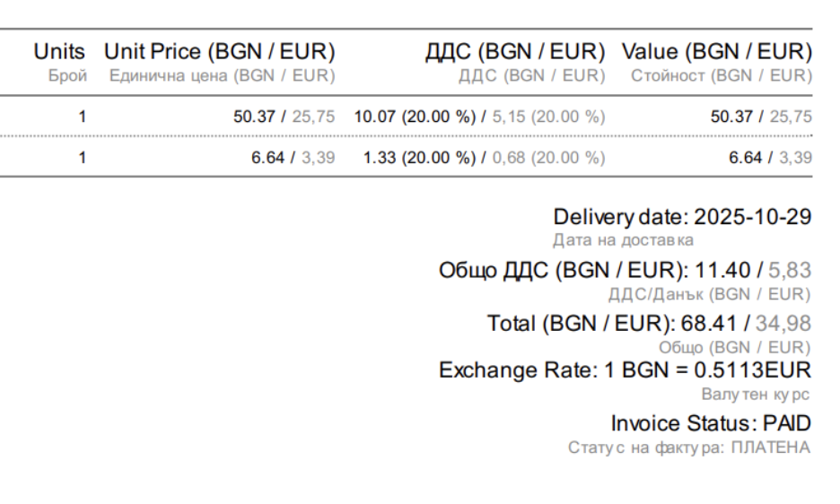Click the Units column header
Screen dimensions: 840x504
pyautogui.click(x=66, y=53)
